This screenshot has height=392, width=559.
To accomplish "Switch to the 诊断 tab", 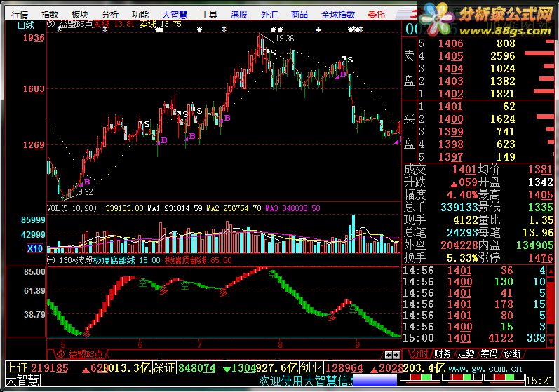I will coord(512,354).
